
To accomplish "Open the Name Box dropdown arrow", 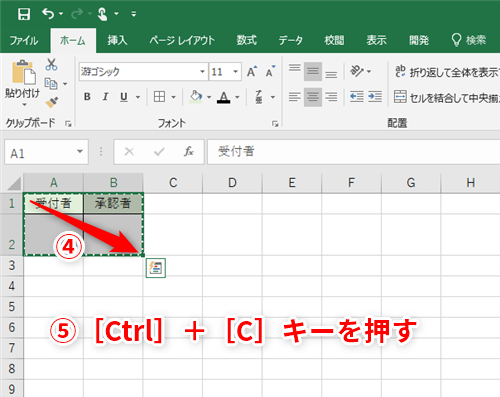I will pyautogui.click(x=80, y=152).
